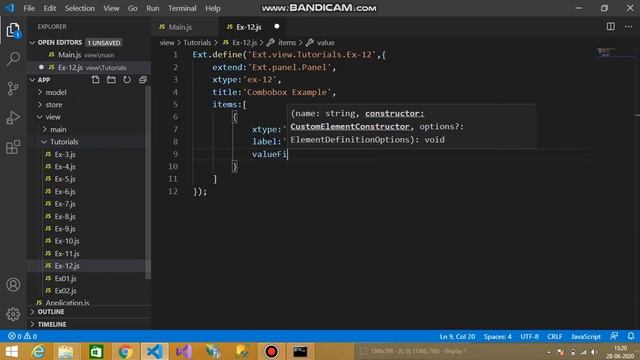640x360 pixels.
Task: Click Tutorials in the breadcrumb
Action: pyautogui.click(x=197, y=42)
